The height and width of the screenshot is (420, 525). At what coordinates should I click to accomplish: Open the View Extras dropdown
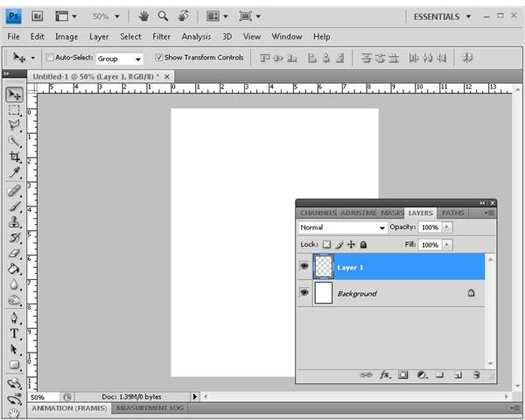[x=66, y=16]
